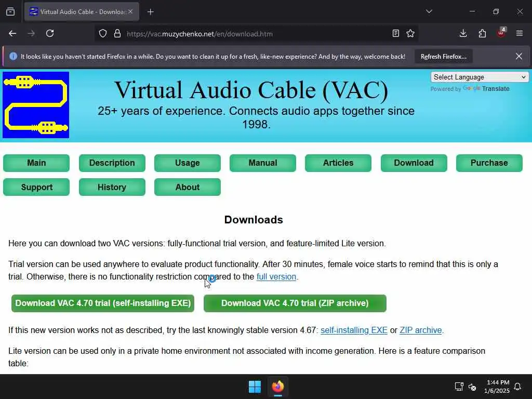Click the Downloads heading text
Viewport: 532px width, 399px height.
[x=254, y=220]
